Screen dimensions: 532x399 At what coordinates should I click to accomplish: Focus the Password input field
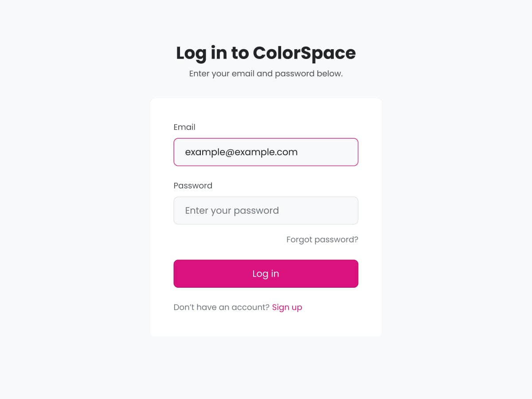click(x=266, y=211)
